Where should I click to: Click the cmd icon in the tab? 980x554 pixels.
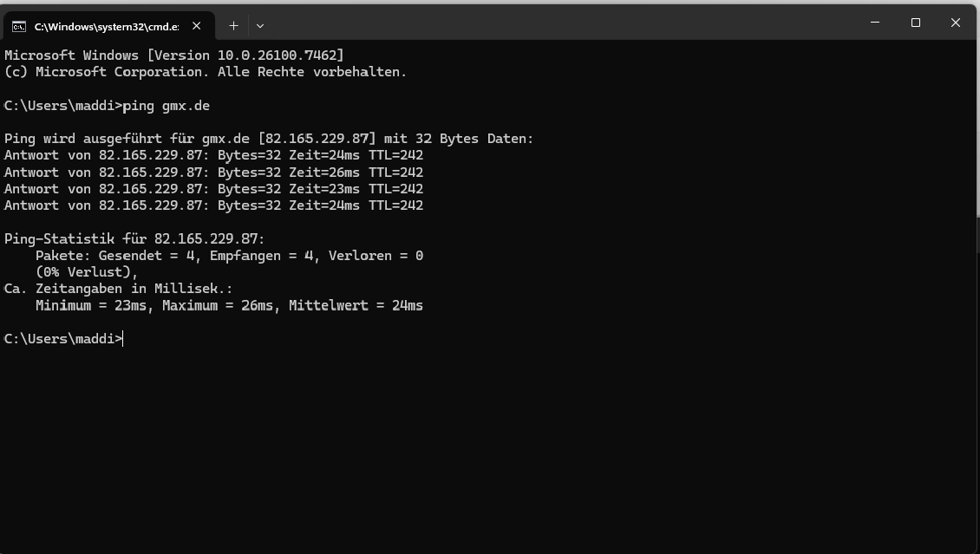tap(19, 26)
